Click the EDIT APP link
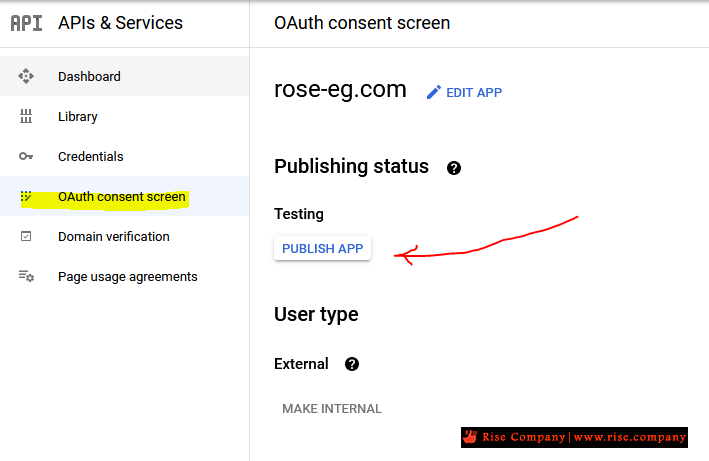709x461 pixels. 464,92
